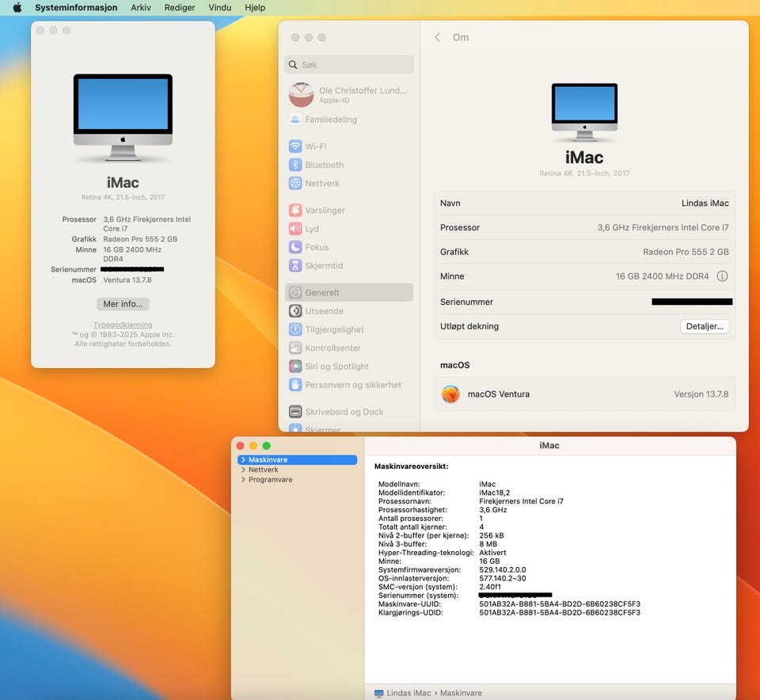Go back using the Om back arrow
The image size is (760, 700).
[x=437, y=37]
